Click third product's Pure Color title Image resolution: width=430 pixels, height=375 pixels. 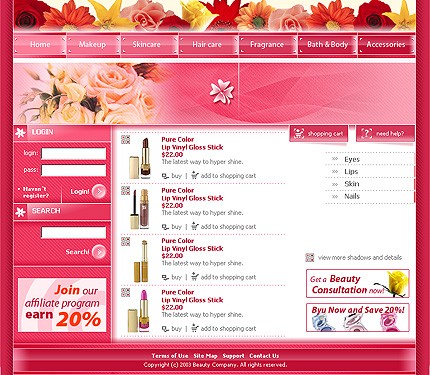click(x=178, y=241)
